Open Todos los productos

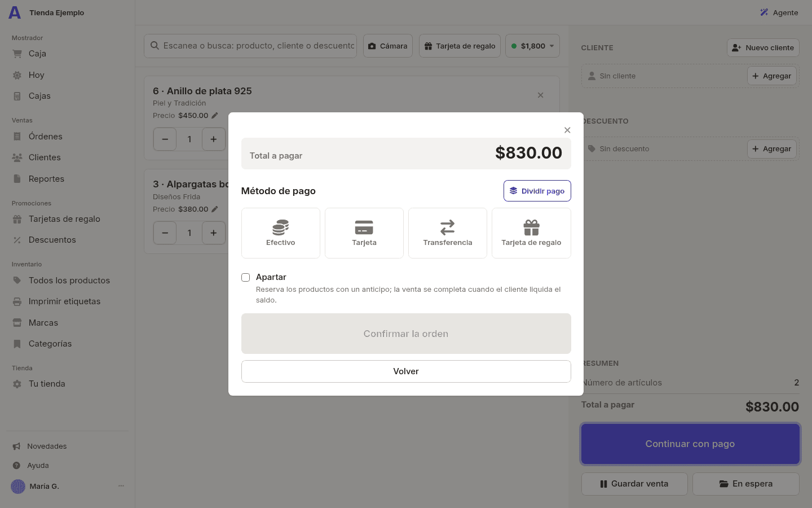pos(68,281)
